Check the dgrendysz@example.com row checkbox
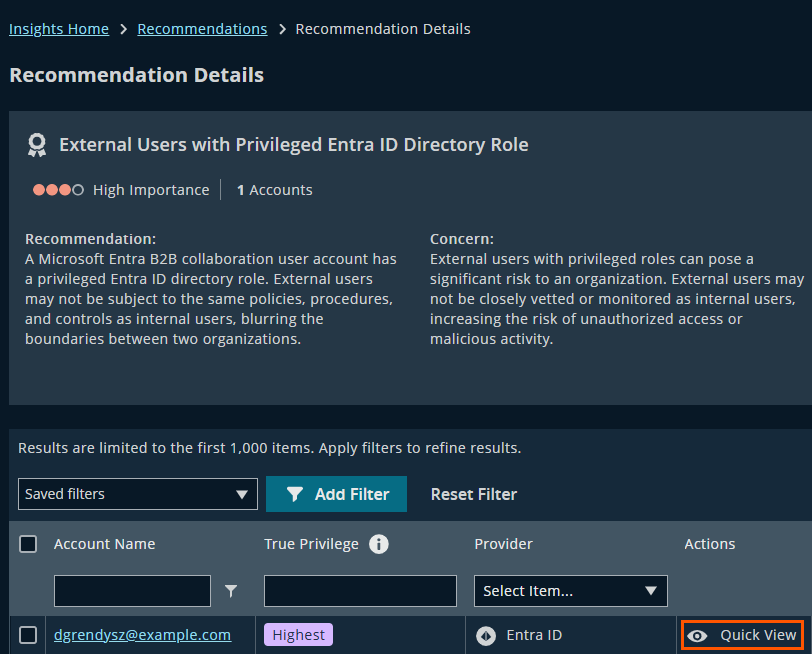The width and height of the screenshot is (812, 654). coord(28,635)
